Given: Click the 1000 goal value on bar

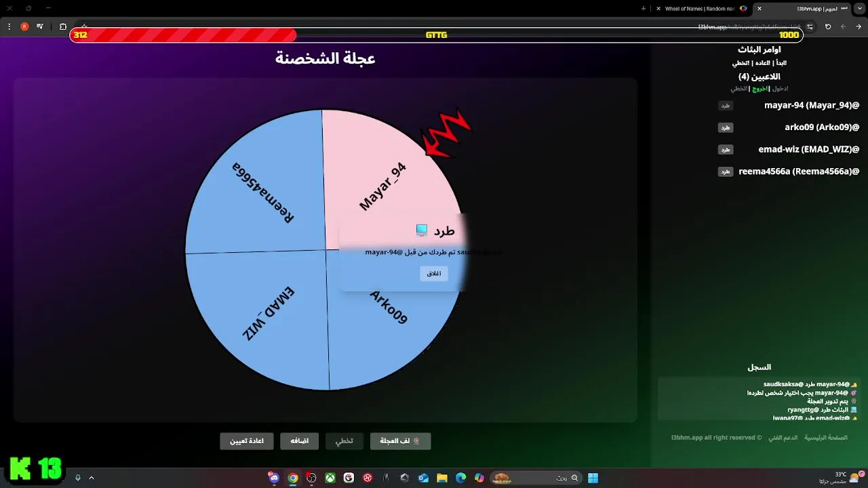Looking at the screenshot, I should (x=789, y=35).
